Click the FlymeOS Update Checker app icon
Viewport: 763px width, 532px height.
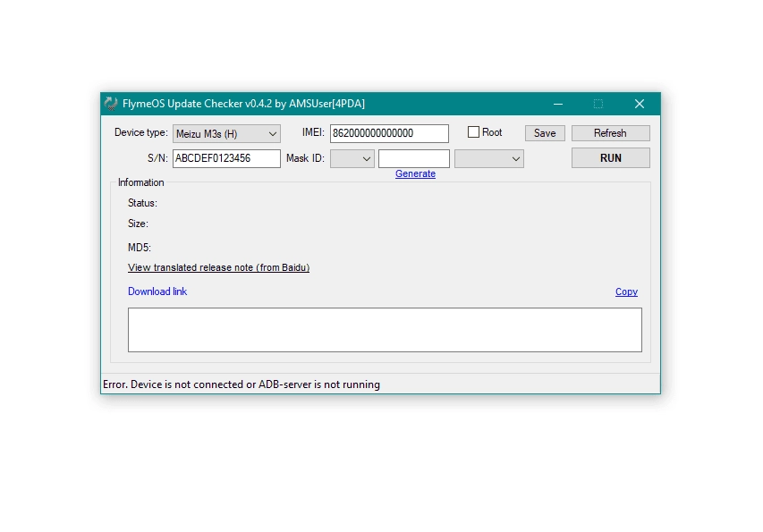pyautogui.click(x=111, y=104)
